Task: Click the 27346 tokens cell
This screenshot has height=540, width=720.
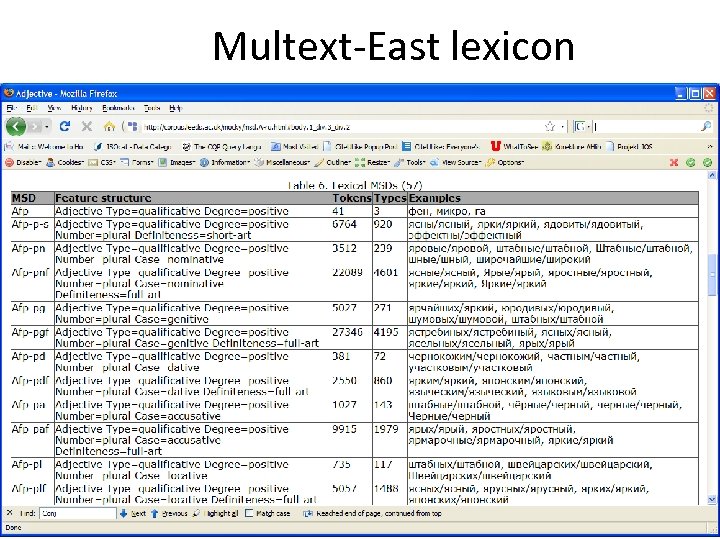Action: [x=347, y=332]
